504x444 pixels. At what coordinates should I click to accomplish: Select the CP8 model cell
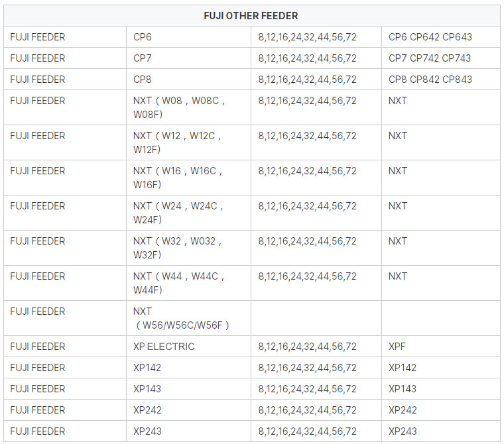click(x=189, y=80)
